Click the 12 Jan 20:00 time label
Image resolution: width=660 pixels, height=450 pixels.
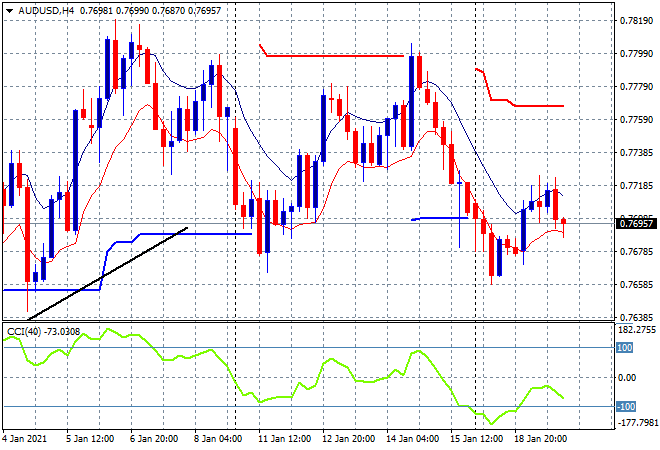click(x=348, y=439)
